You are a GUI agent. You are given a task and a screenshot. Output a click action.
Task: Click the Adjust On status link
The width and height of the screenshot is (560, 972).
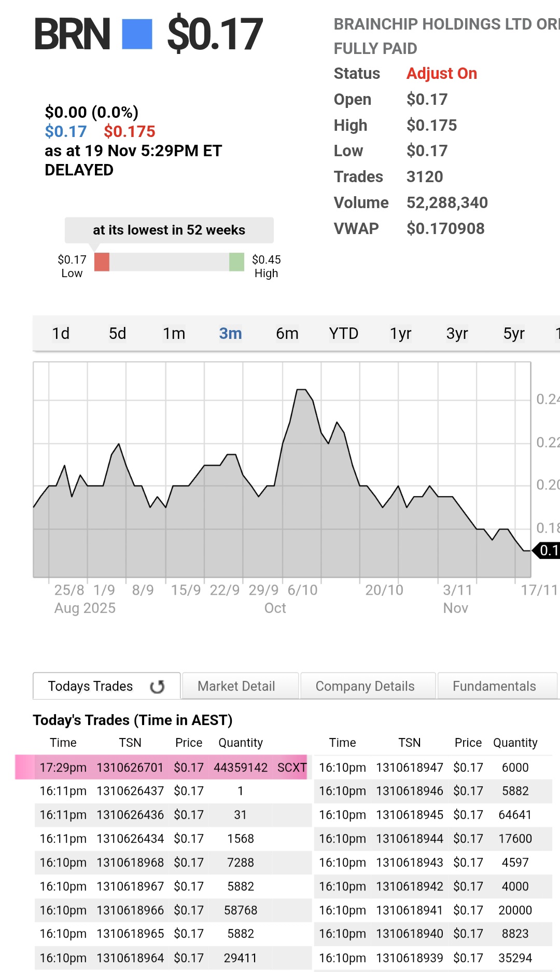pos(441,74)
